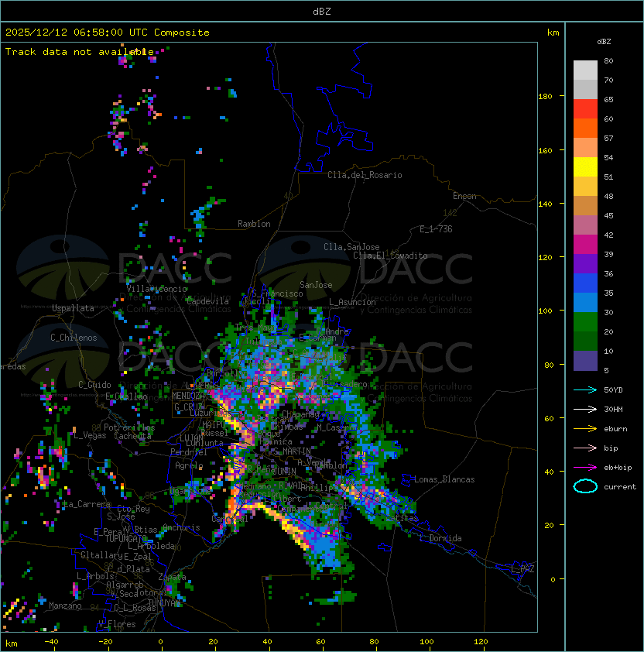Click the 'L_Asuncion' map label

[352, 302]
